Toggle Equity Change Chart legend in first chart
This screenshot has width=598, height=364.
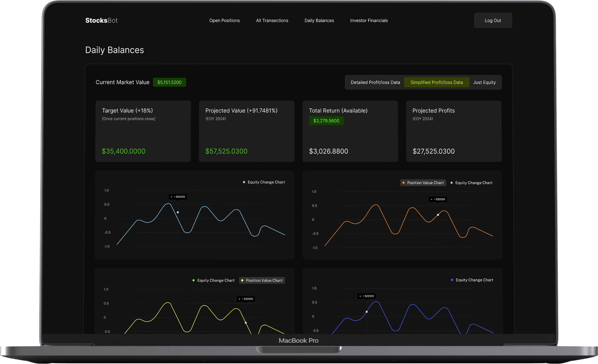click(264, 182)
